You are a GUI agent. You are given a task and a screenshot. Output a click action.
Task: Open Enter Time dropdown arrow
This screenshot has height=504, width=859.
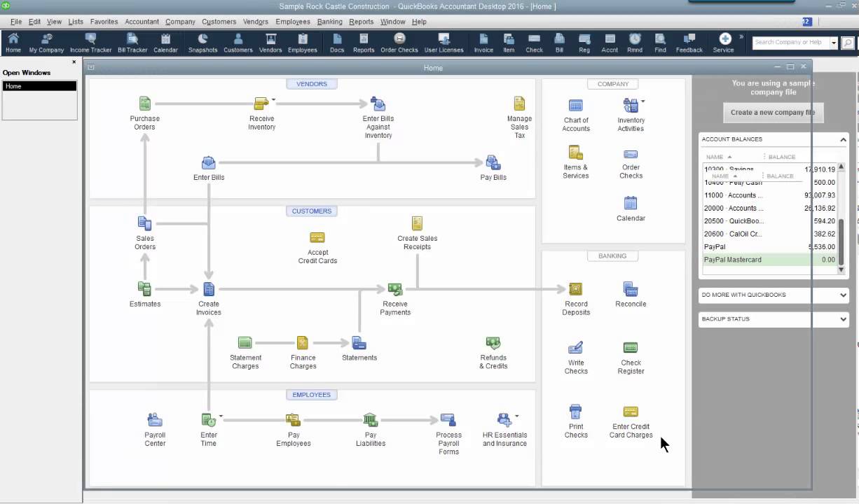221,416
